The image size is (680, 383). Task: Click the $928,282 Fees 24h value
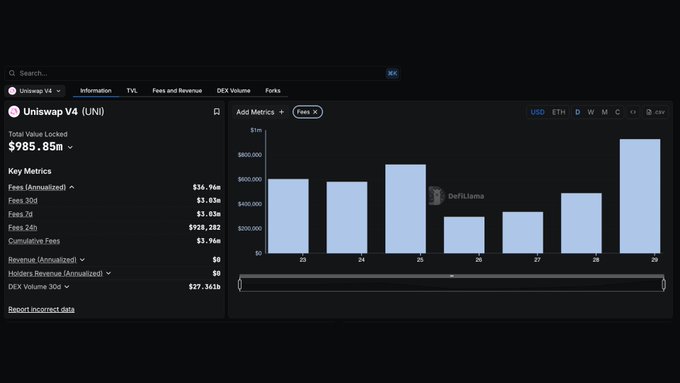(205, 227)
